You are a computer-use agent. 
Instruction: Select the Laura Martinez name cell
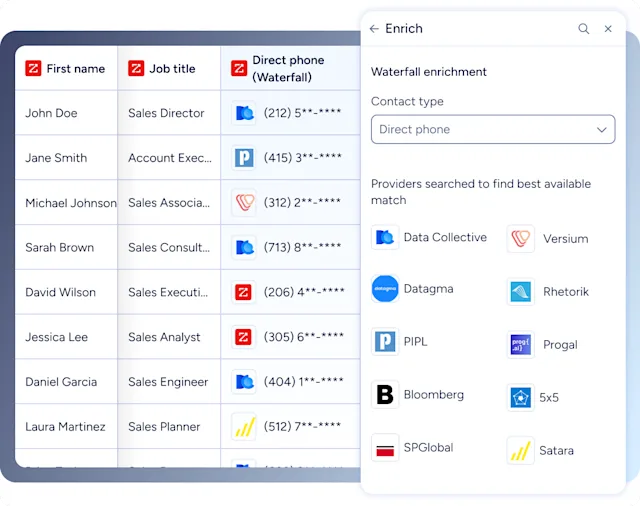point(66,427)
